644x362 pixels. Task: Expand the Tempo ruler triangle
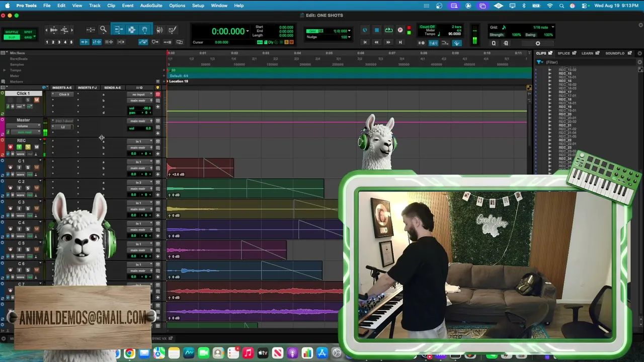click(x=5, y=70)
